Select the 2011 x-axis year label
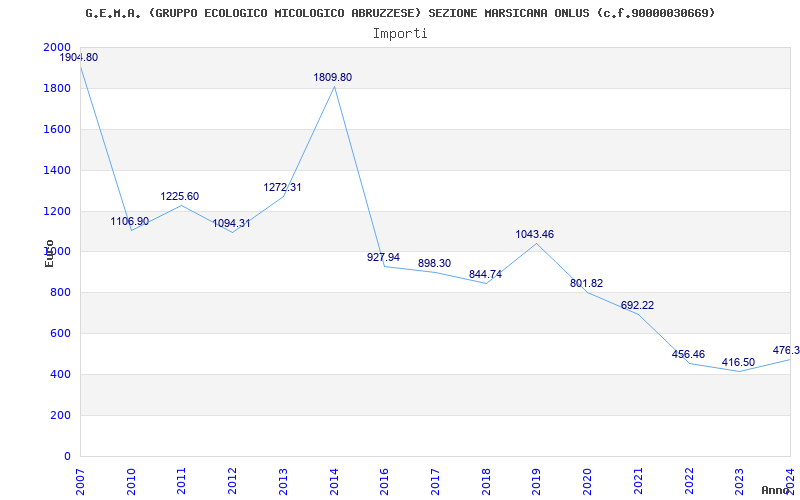 pos(182,480)
